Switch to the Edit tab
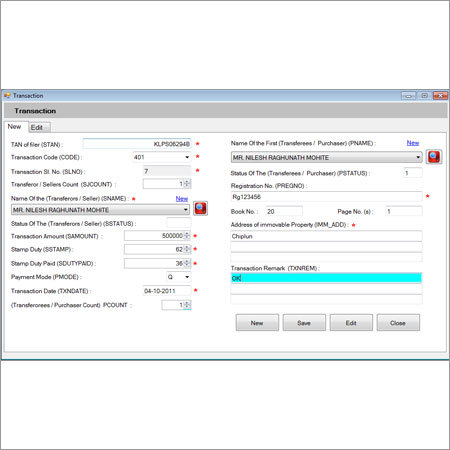The width and height of the screenshot is (450, 450). 37,127
